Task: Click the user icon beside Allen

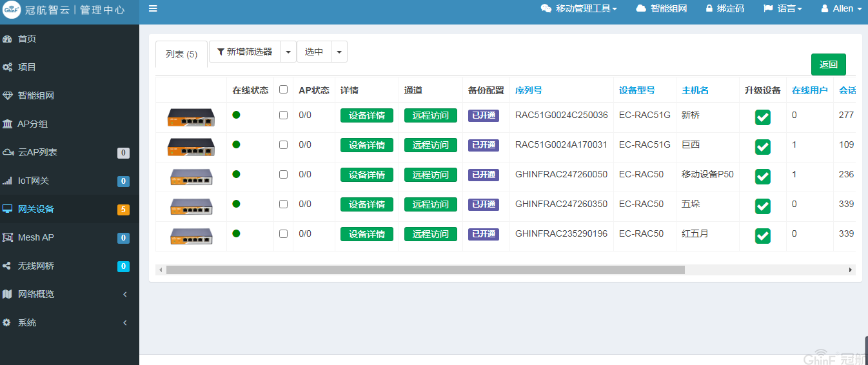Action: pyautogui.click(x=825, y=8)
